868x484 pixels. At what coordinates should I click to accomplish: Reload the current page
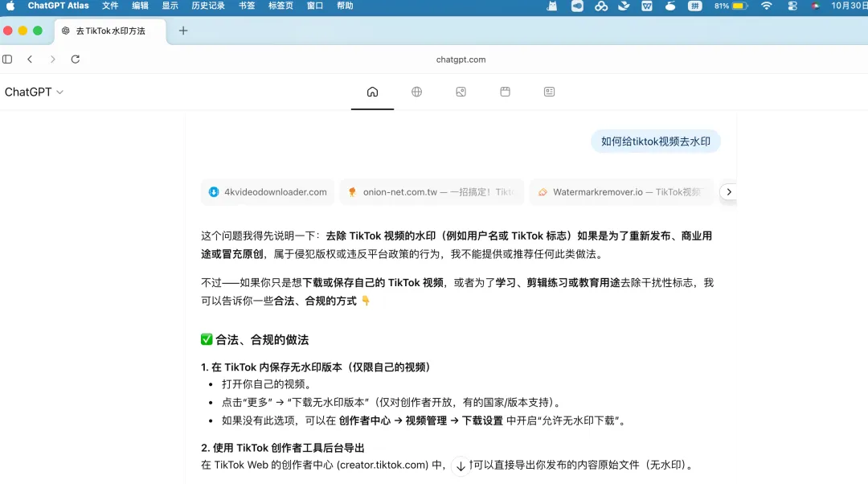pyautogui.click(x=76, y=59)
